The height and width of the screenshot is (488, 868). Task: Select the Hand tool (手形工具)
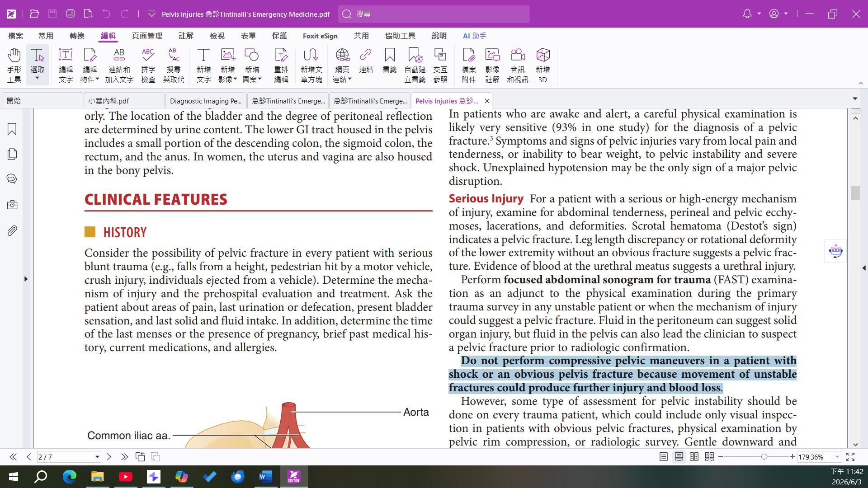coord(14,65)
